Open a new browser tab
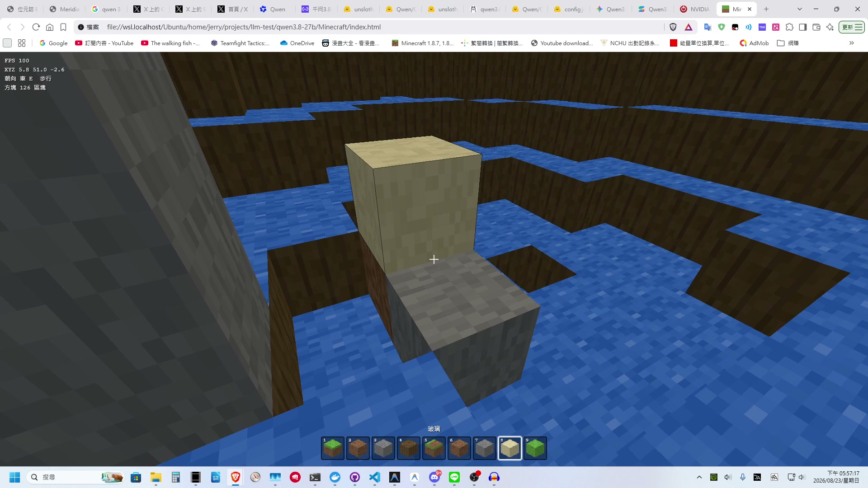Viewport: 868px width, 488px height. click(x=766, y=9)
